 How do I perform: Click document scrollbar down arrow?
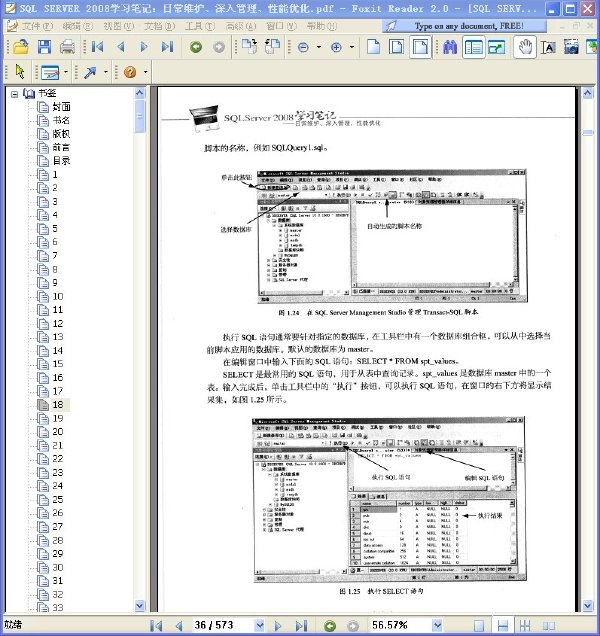click(588, 606)
